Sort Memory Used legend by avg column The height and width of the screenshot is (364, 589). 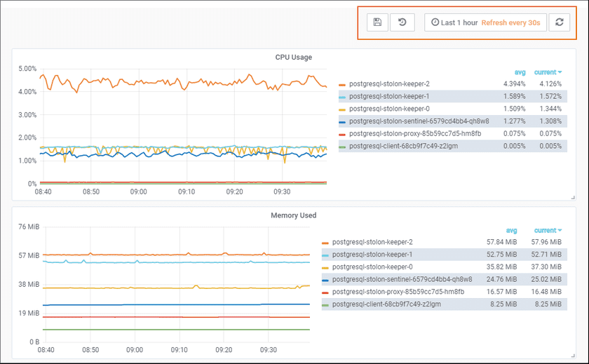point(511,231)
